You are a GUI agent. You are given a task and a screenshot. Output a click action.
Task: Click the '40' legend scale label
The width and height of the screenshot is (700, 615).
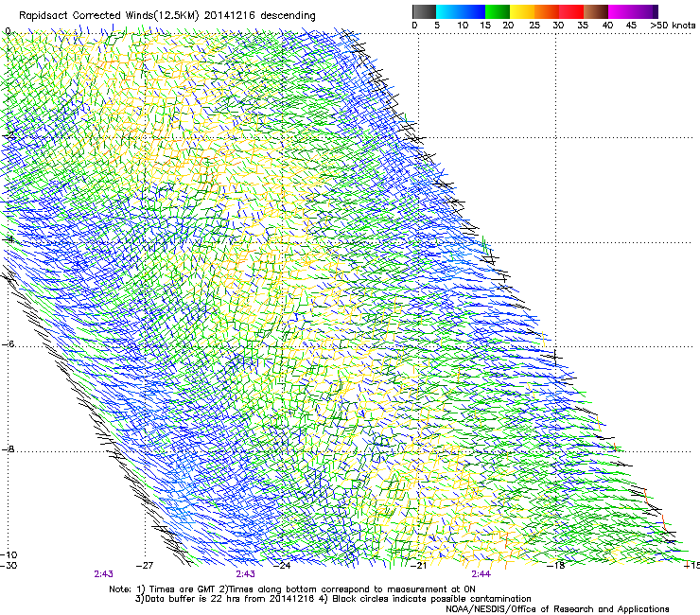[x=607, y=25]
